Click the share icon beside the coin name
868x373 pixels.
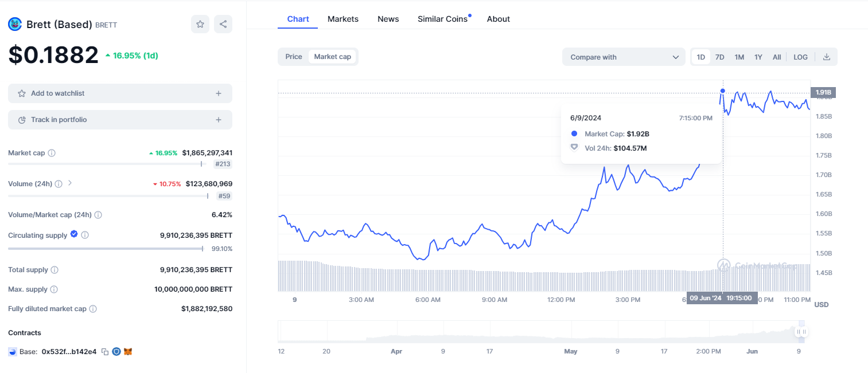click(x=223, y=24)
